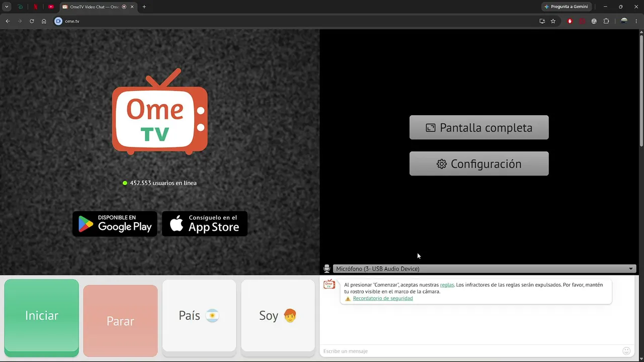Reload the ome.tv page
Image resolution: width=644 pixels, height=362 pixels.
coord(32,21)
